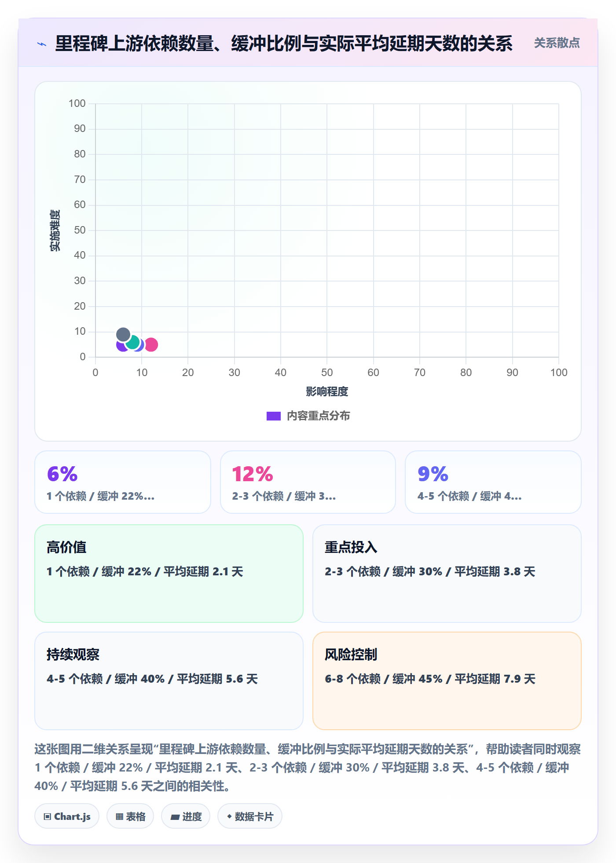Click the pink 12% statistic value
The height and width of the screenshot is (863, 616).
[x=253, y=474]
